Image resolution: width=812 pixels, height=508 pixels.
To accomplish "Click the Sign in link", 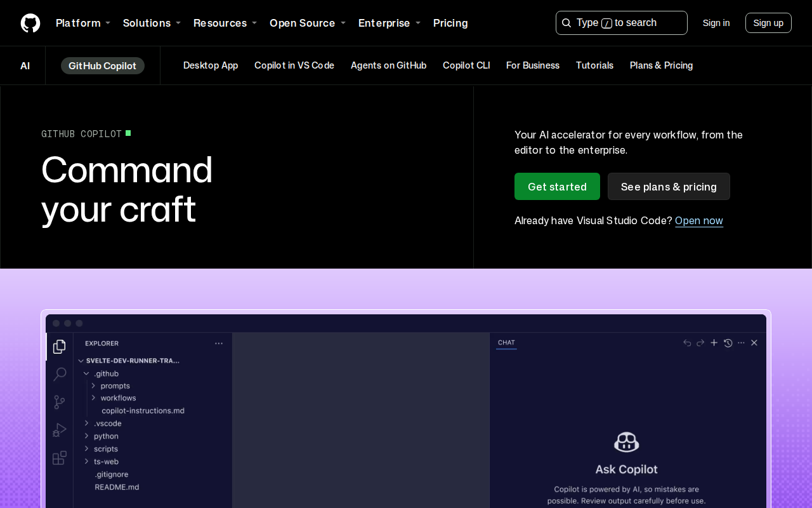I will point(716,23).
